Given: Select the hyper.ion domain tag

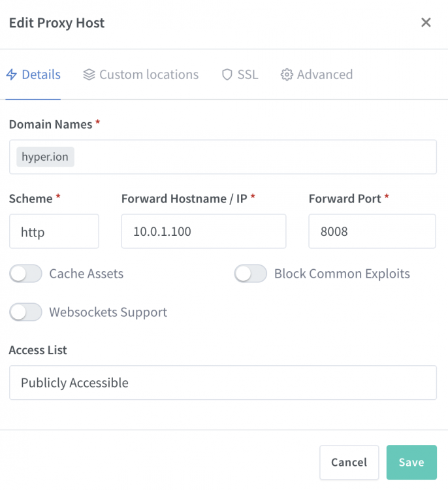Looking at the screenshot, I should pyautogui.click(x=45, y=157).
